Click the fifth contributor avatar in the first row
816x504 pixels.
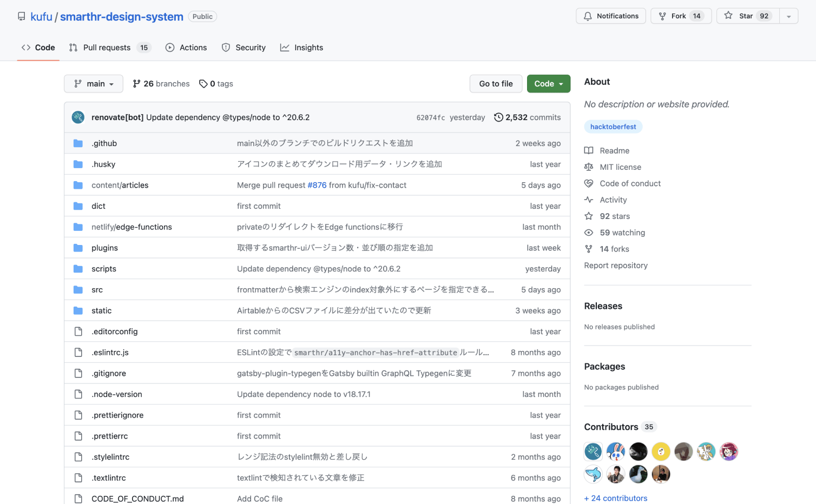[x=683, y=452]
